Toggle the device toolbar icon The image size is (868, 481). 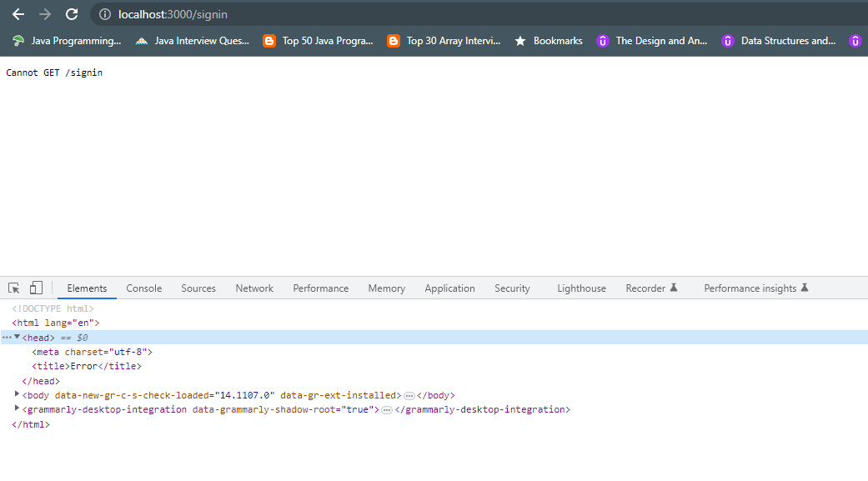pos(36,288)
